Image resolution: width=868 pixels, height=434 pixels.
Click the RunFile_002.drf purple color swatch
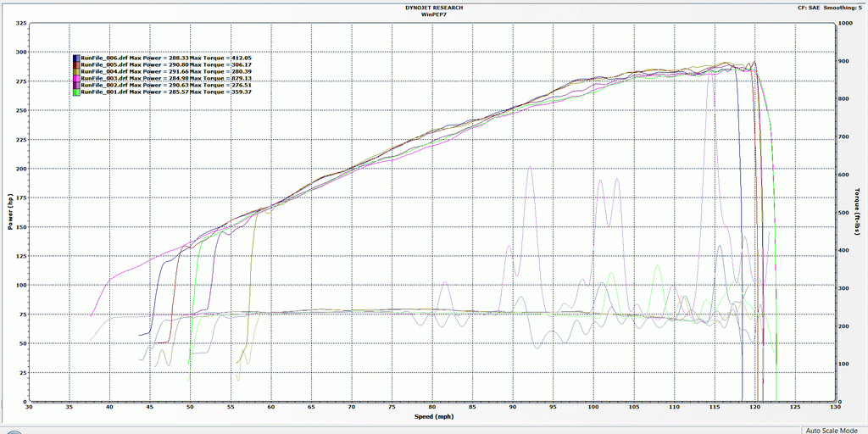[x=76, y=86]
